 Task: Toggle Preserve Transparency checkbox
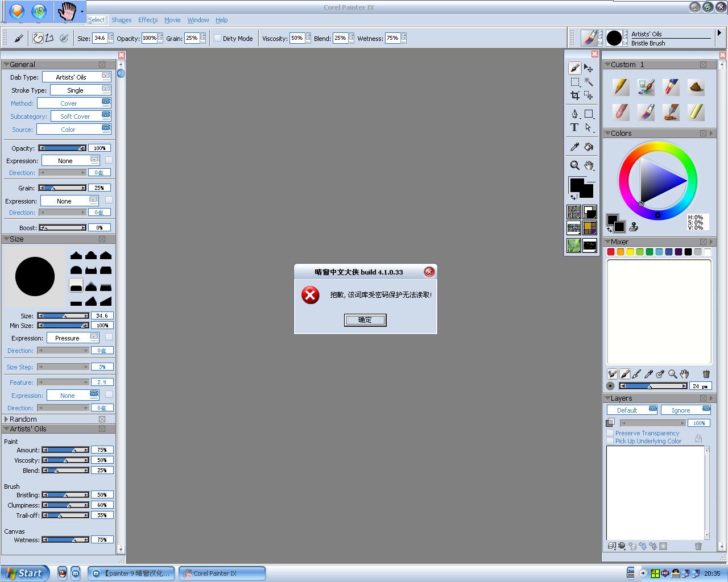point(610,433)
